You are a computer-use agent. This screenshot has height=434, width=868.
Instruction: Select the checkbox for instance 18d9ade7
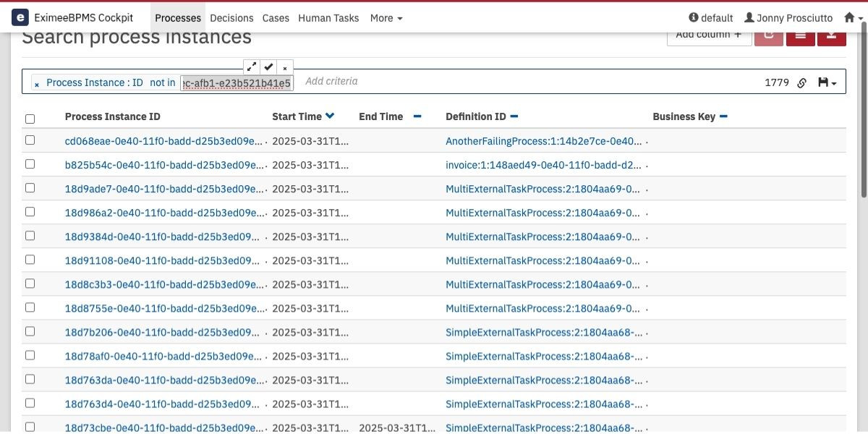30,188
